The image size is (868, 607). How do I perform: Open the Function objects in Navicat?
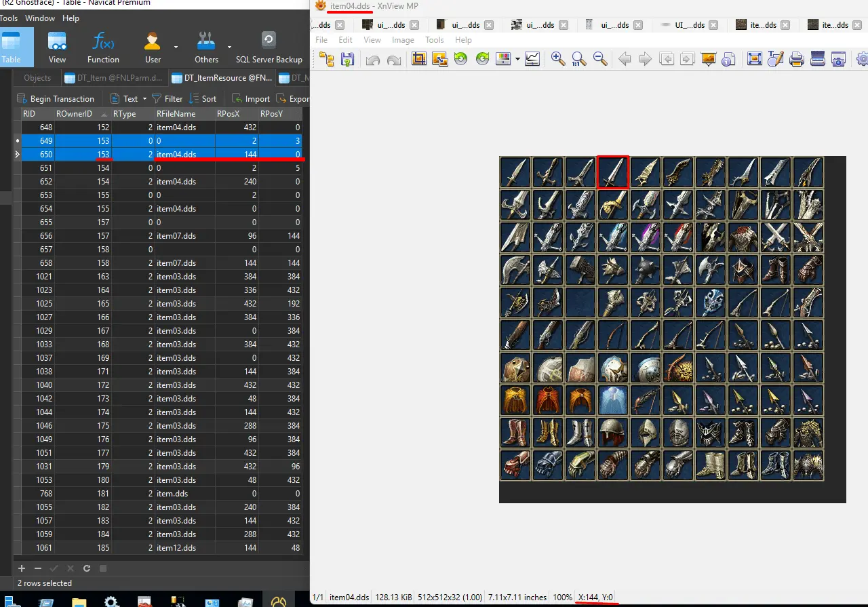[103, 47]
